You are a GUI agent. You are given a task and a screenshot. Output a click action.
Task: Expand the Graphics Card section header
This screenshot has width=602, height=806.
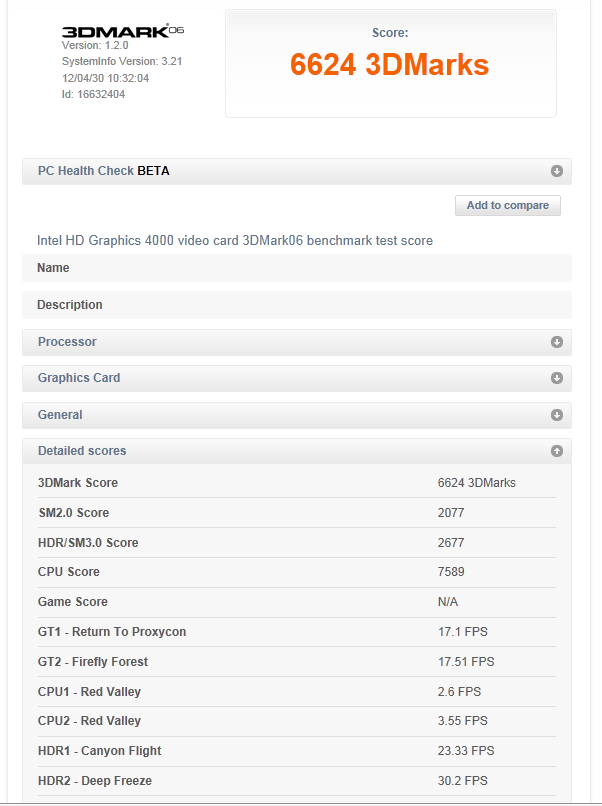click(79, 378)
